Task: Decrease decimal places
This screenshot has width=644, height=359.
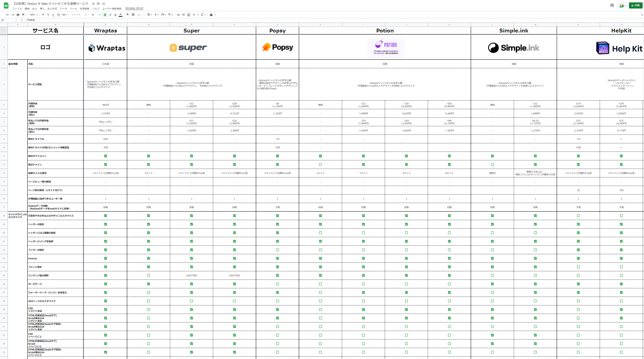Action: [53, 15]
